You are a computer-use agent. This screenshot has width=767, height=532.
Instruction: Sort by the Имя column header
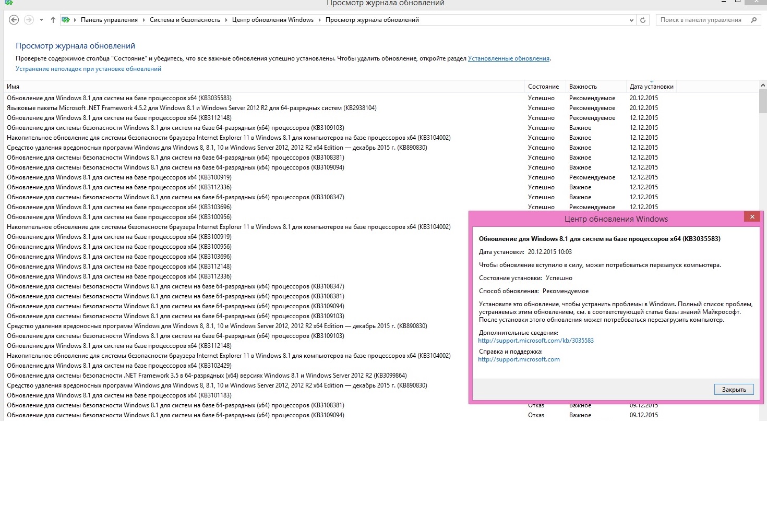click(264, 87)
